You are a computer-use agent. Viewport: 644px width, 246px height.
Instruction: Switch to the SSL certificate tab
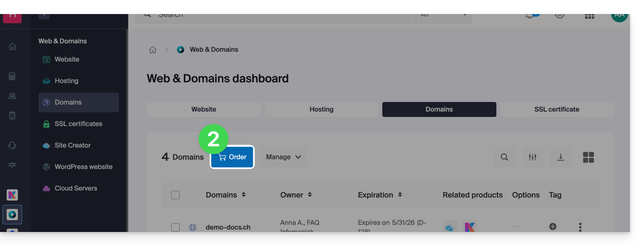pos(557,109)
